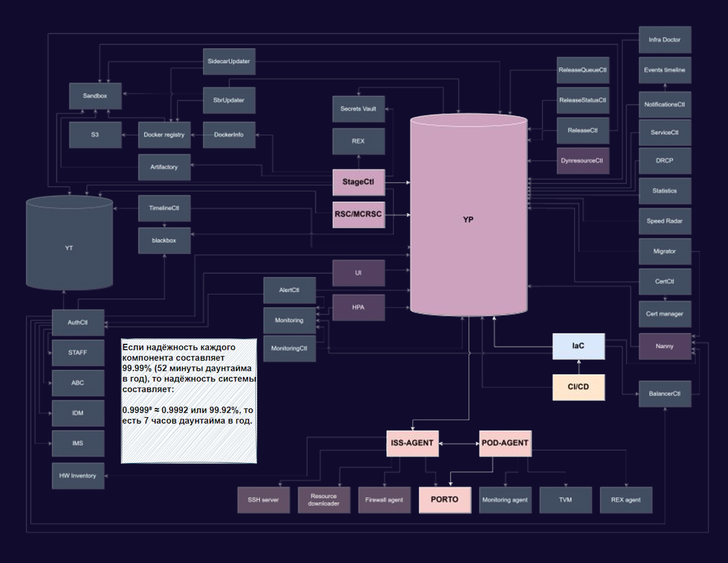Select the ReleaseQueueCtl box
This screenshot has height=563, width=728.
point(583,70)
